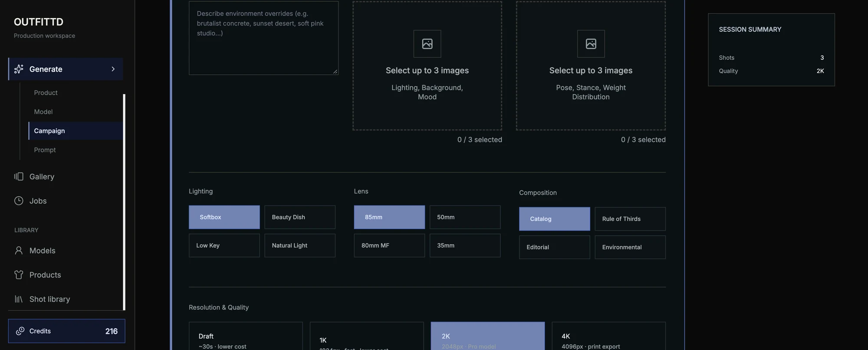Select 2K resolution card
This screenshot has width=868, height=350.
tap(488, 336)
